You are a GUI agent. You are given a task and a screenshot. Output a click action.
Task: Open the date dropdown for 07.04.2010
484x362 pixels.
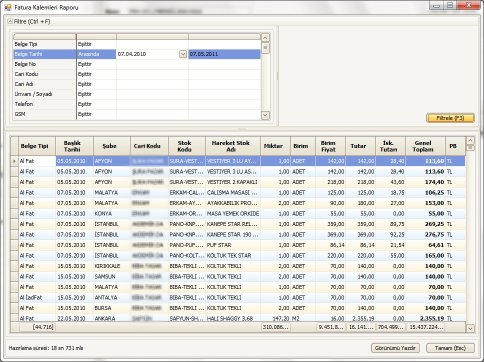183,54
